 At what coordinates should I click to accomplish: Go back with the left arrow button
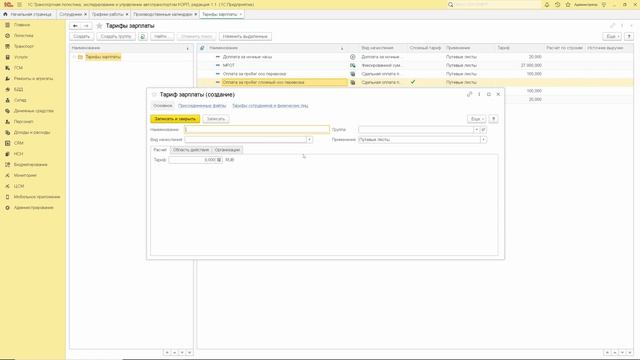point(75,26)
